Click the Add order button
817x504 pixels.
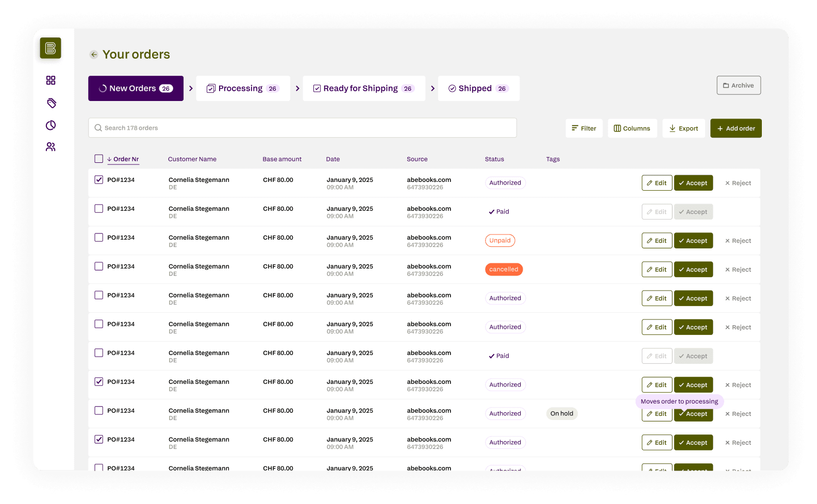(736, 128)
